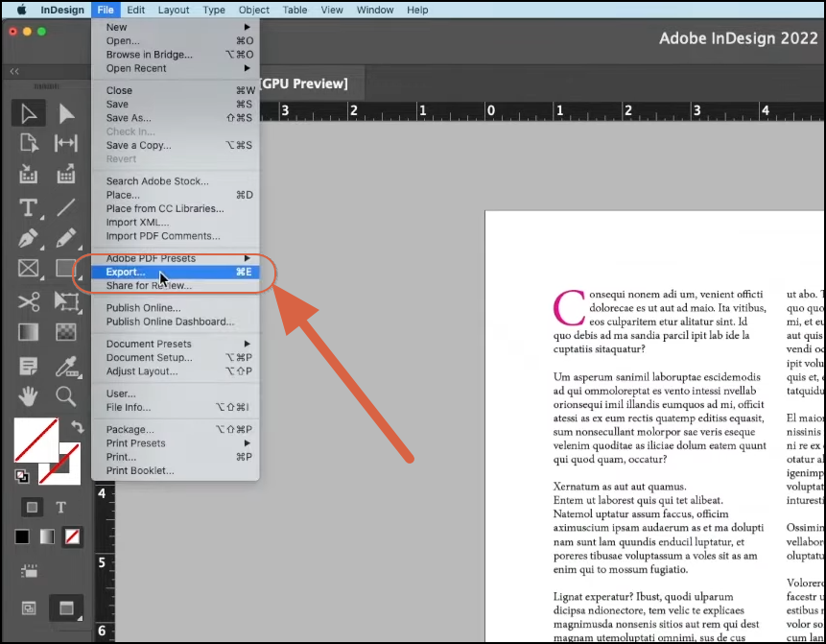The width and height of the screenshot is (826, 644).
Task: Toggle Formatting Affects Text button
Action: 61,506
